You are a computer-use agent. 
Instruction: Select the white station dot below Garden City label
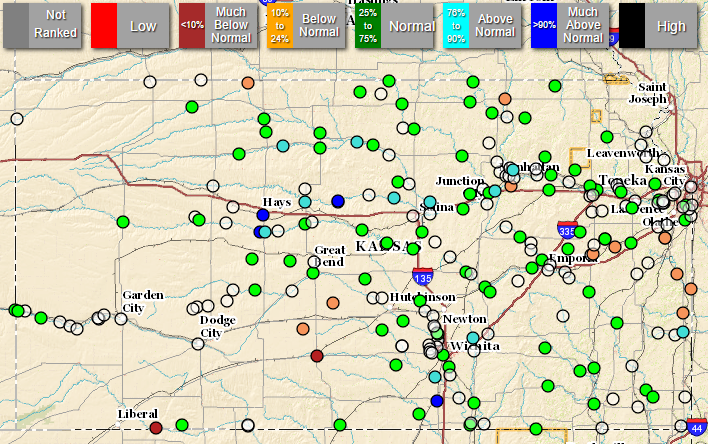point(121,319)
